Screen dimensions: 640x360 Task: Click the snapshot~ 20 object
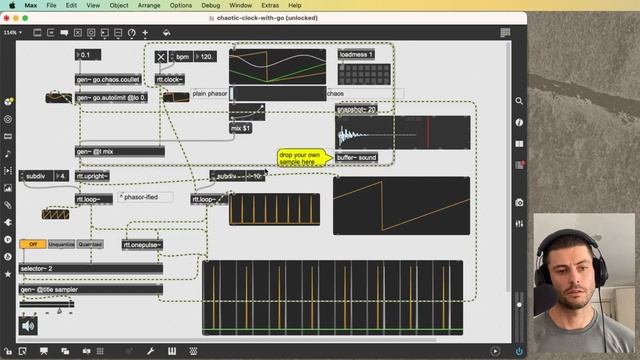point(356,109)
